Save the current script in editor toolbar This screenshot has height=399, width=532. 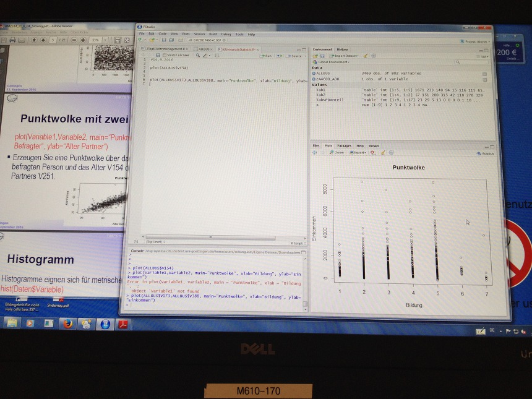(x=158, y=55)
